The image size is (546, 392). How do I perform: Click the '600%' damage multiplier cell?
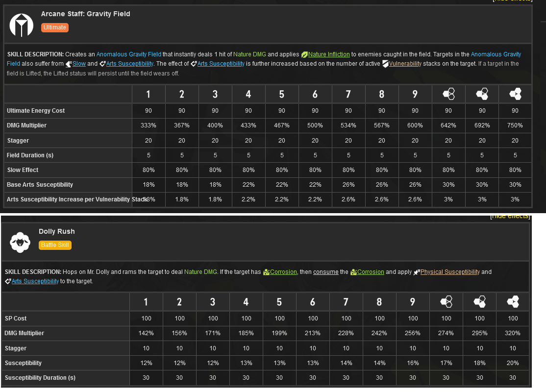415,125
